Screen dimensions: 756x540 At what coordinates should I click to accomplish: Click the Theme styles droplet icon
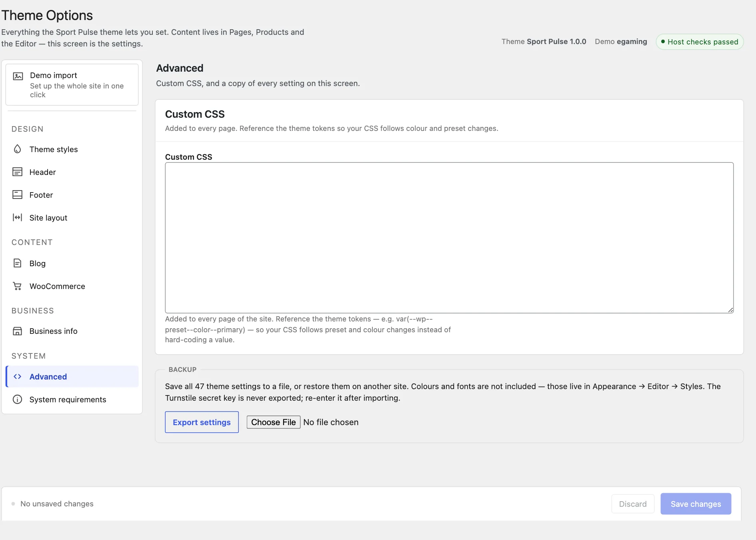point(17,149)
